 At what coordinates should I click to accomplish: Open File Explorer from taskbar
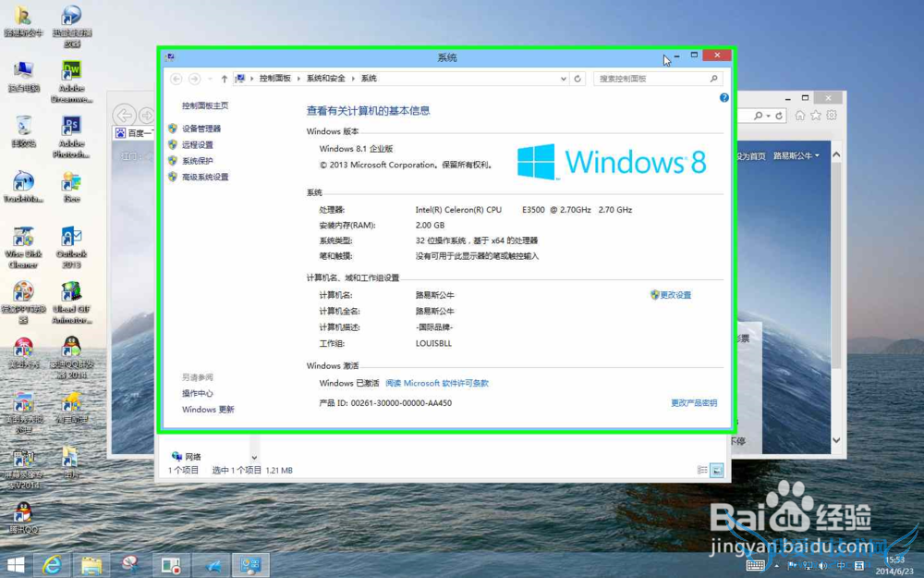[91, 566]
